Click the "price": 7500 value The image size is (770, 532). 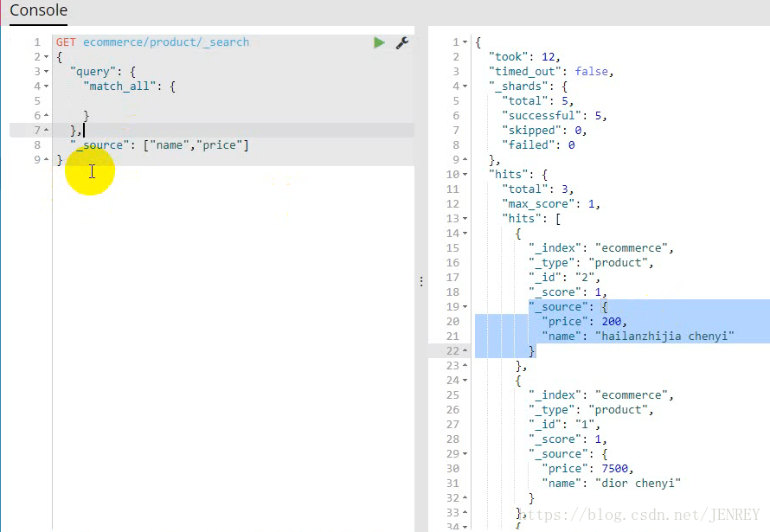coord(615,469)
